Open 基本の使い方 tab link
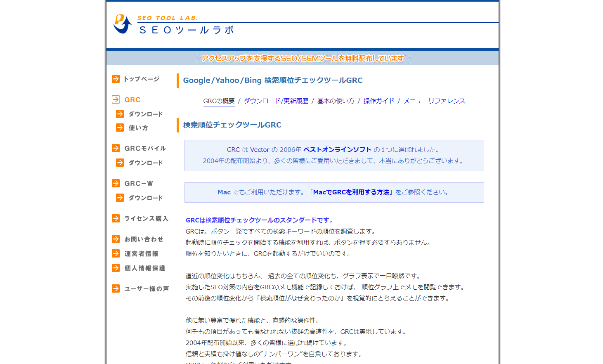 point(336,101)
